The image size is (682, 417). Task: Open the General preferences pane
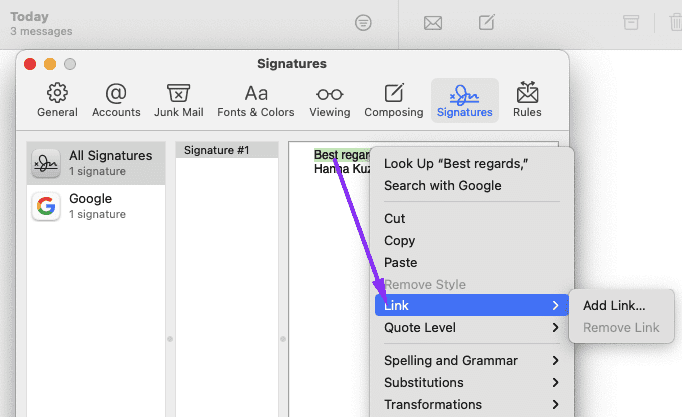pos(57,100)
